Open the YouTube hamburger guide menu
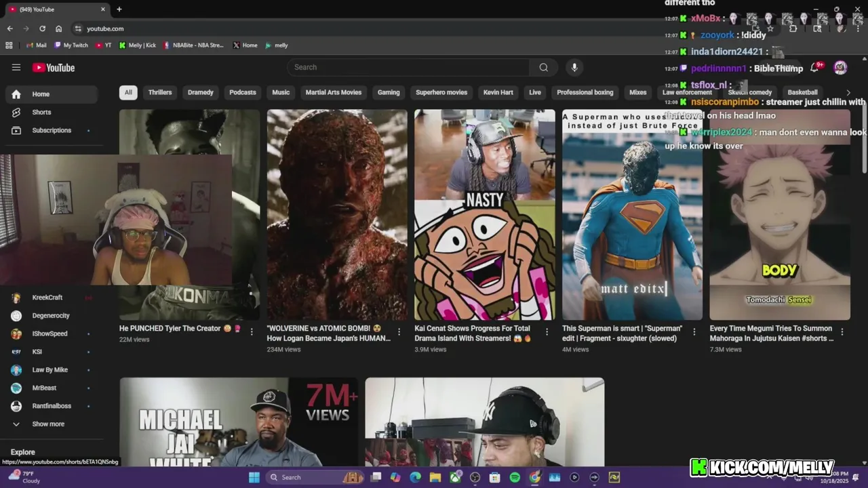868x488 pixels. [x=16, y=67]
